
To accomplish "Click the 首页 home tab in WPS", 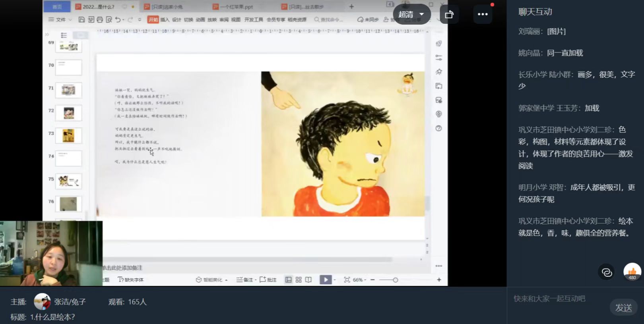I will coord(57,7).
